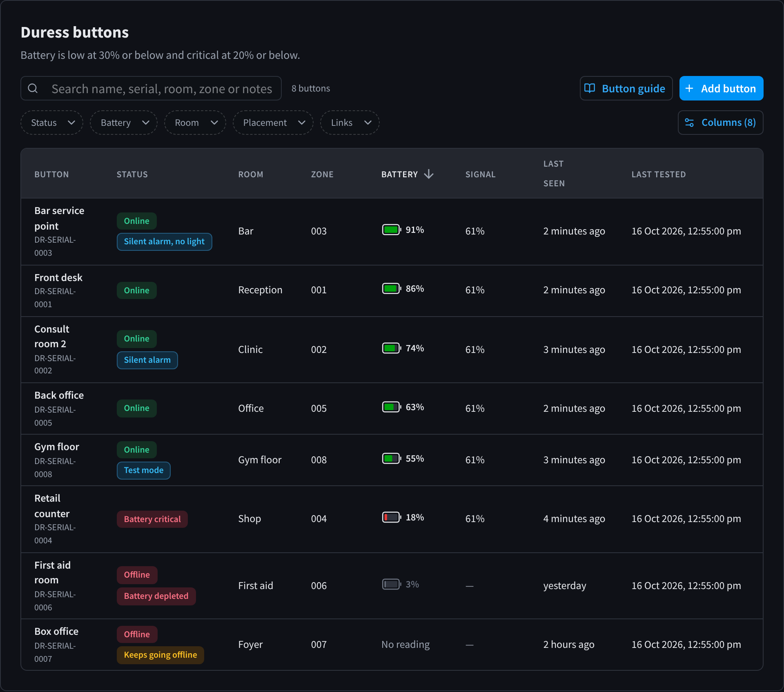Select the 'Bar service point' button name
Screen dimensions: 784x692
point(59,218)
